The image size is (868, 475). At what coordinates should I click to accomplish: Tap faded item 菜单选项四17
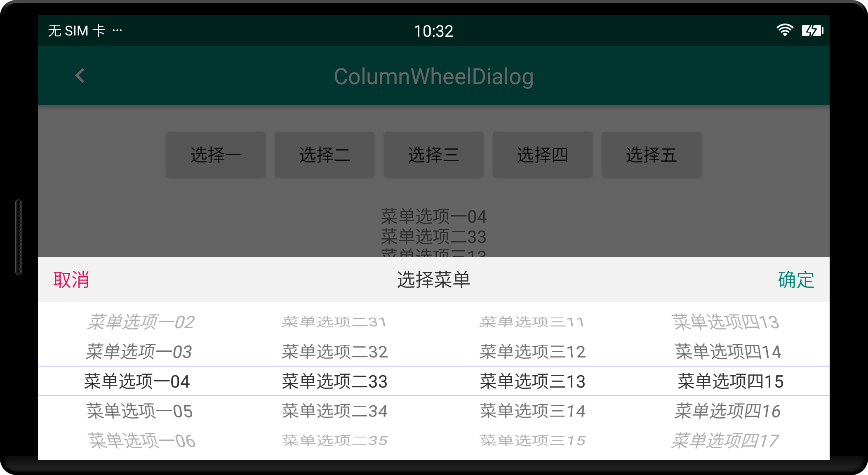click(725, 441)
